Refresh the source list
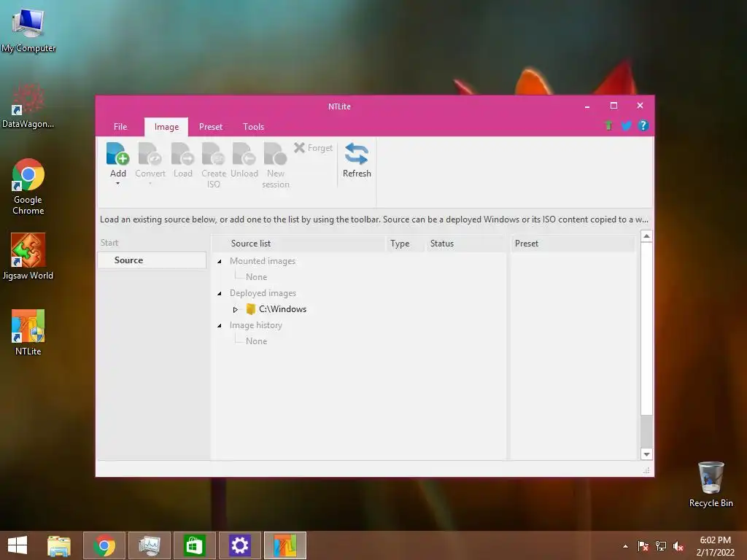Image resolution: width=747 pixels, height=560 pixels. (357, 160)
